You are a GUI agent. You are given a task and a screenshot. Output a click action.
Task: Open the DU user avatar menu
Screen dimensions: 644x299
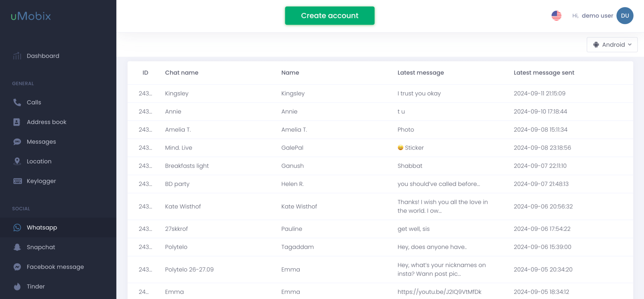coord(625,15)
